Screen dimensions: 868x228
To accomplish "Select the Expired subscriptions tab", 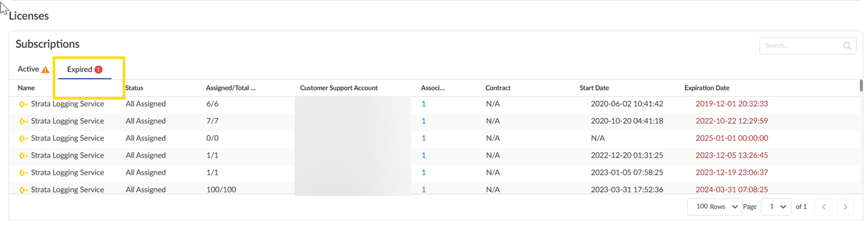I will [x=80, y=69].
